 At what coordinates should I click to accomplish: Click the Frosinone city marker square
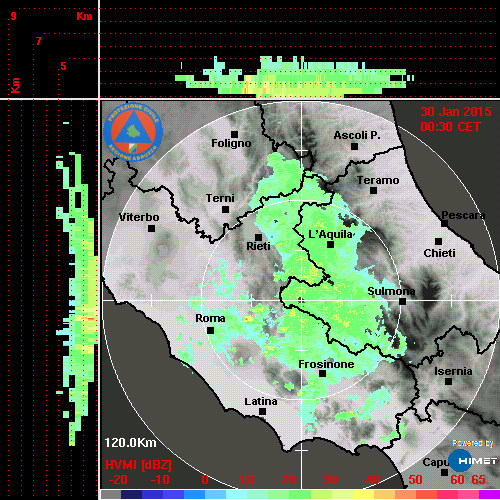click(322, 374)
